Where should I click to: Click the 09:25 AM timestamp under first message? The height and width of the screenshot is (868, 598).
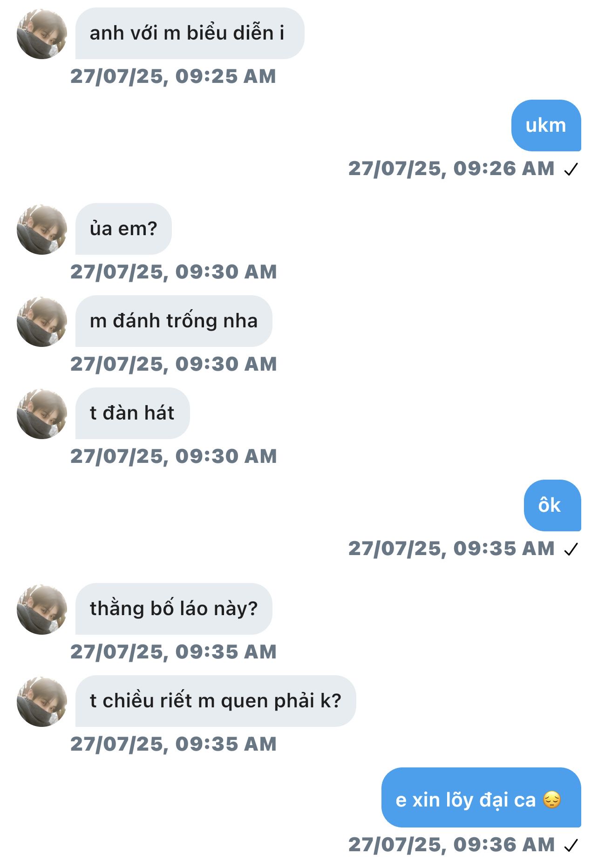click(x=173, y=76)
